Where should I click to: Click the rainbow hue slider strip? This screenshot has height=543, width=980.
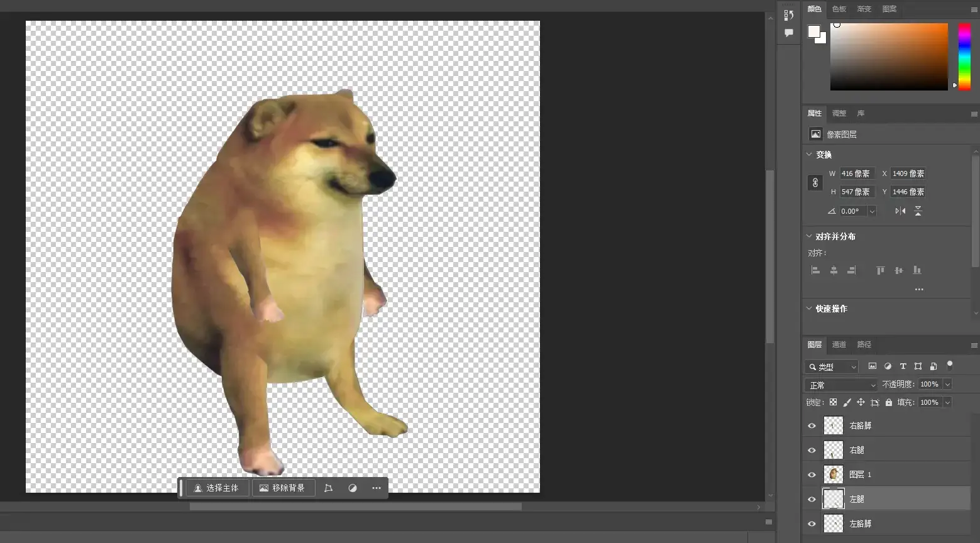coord(964,56)
